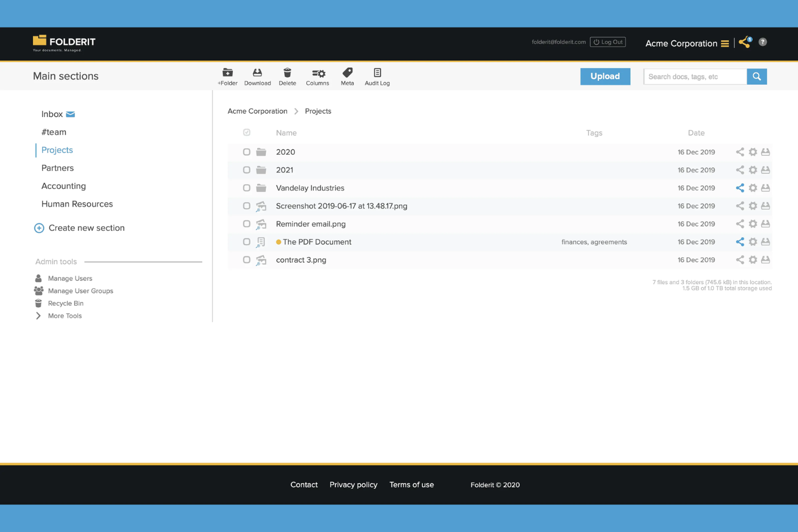Click the breadcrumb chevron after Acme Corporation
Viewport: 798px width, 532px height.
[x=296, y=111]
